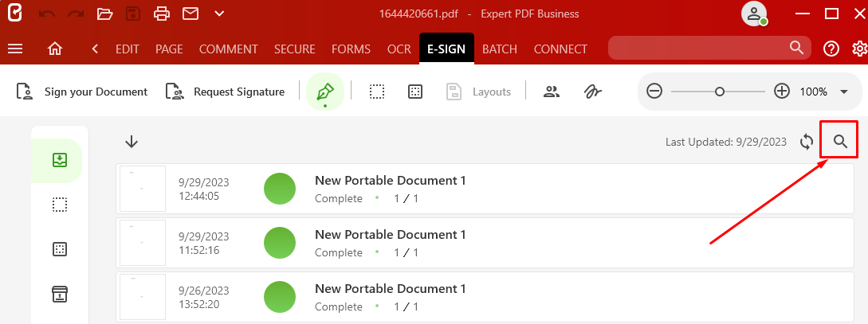Click Request Signature button
Screen dimensions: 868x324
(225, 92)
